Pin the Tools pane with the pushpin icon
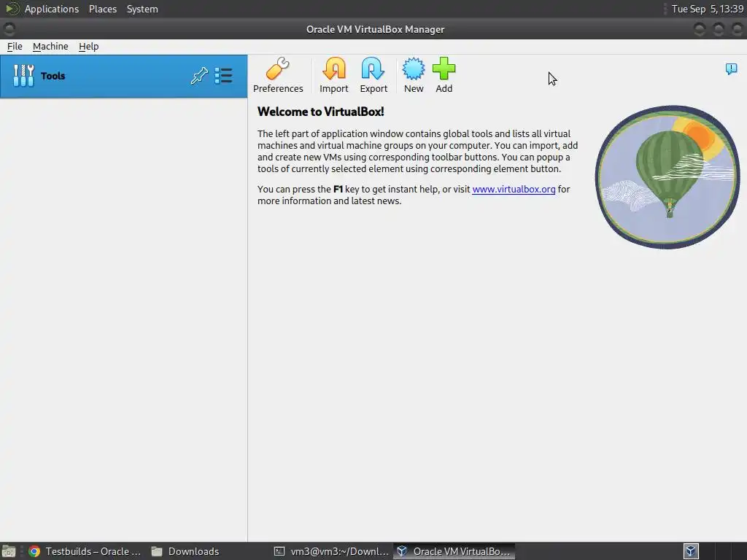The width and height of the screenshot is (747, 560). point(199,76)
